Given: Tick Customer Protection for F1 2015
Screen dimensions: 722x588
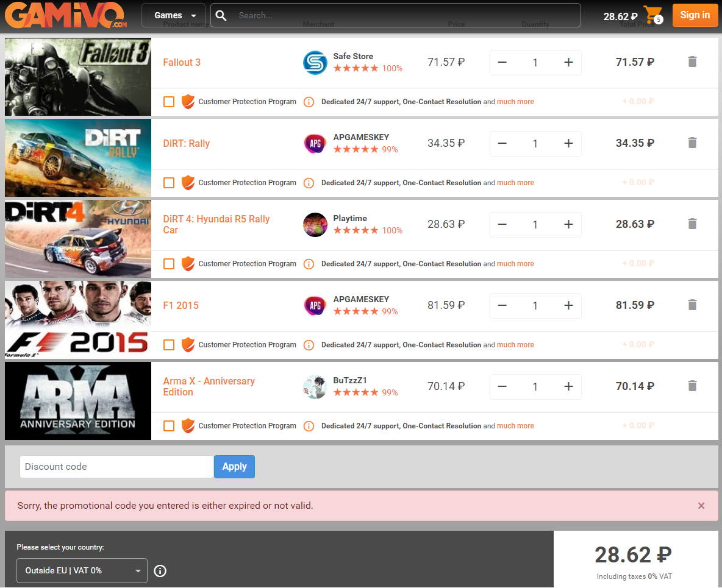Looking at the screenshot, I should [169, 345].
